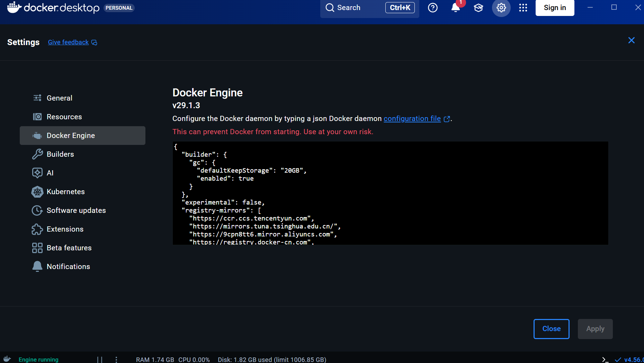Open Software updates settings
The height and width of the screenshot is (363, 644).
82,210
